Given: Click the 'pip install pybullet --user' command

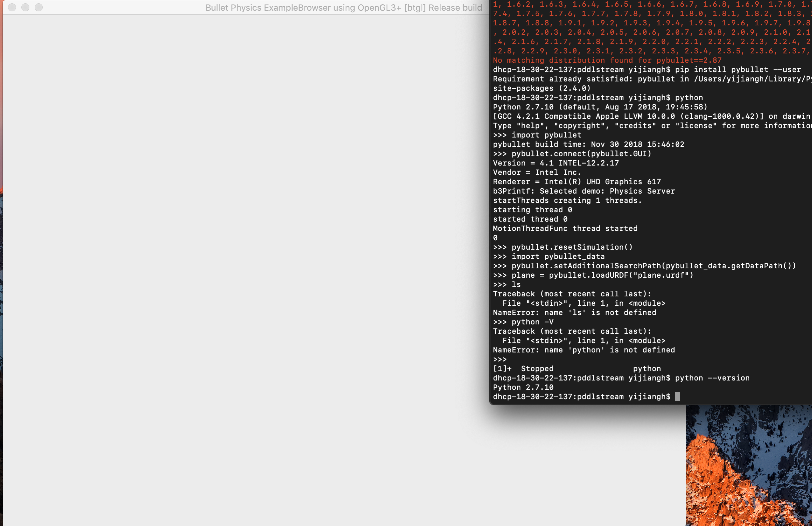Looking at the screenshot, I should 738,70.
